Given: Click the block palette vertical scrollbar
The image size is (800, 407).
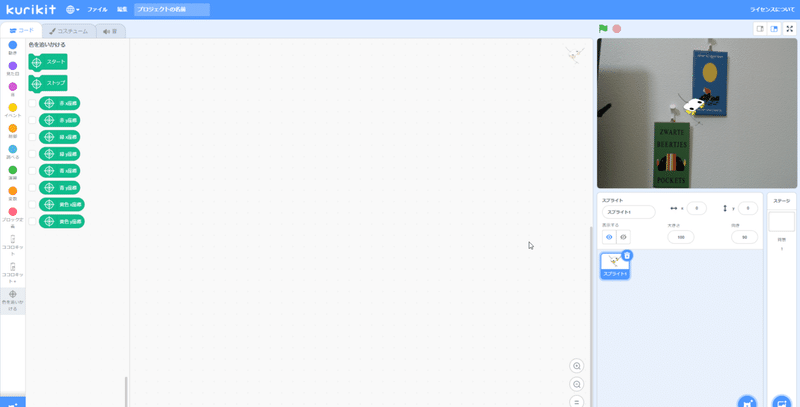Looking at the screenshot, I should [126, 392].
